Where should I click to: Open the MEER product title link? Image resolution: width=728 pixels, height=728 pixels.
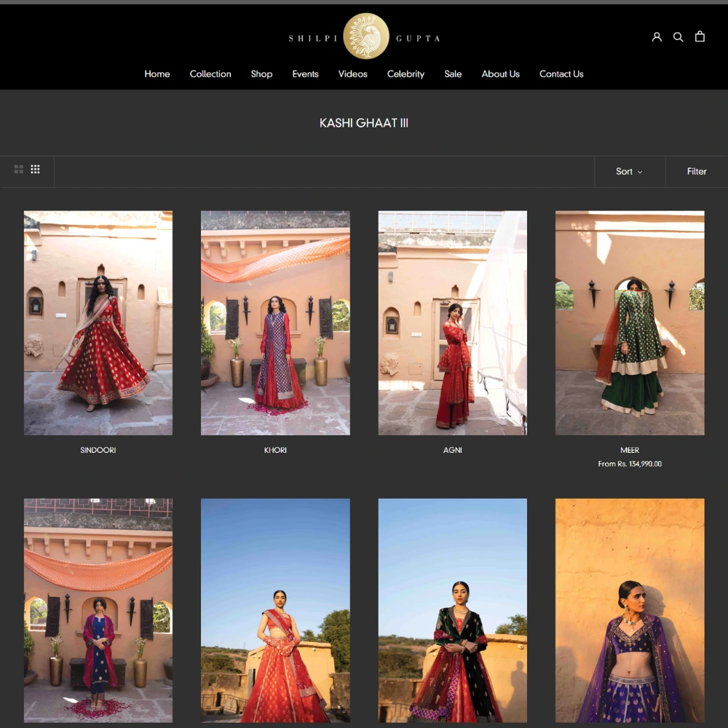click(630, 450)
